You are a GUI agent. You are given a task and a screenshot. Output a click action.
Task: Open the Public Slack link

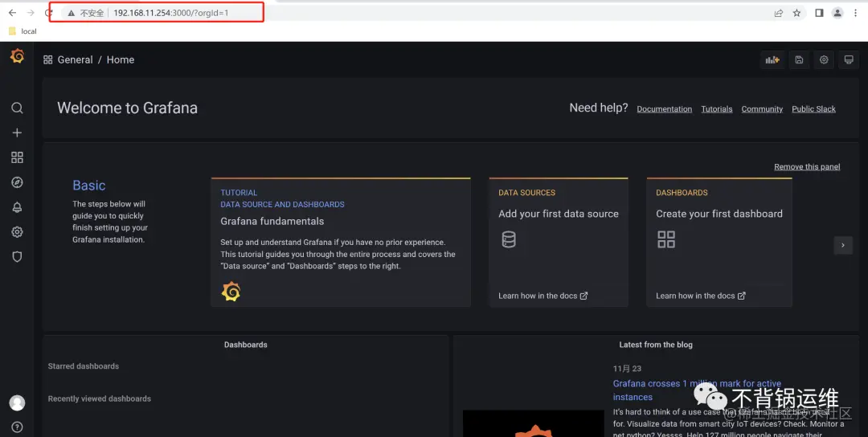tap(813, 109)
